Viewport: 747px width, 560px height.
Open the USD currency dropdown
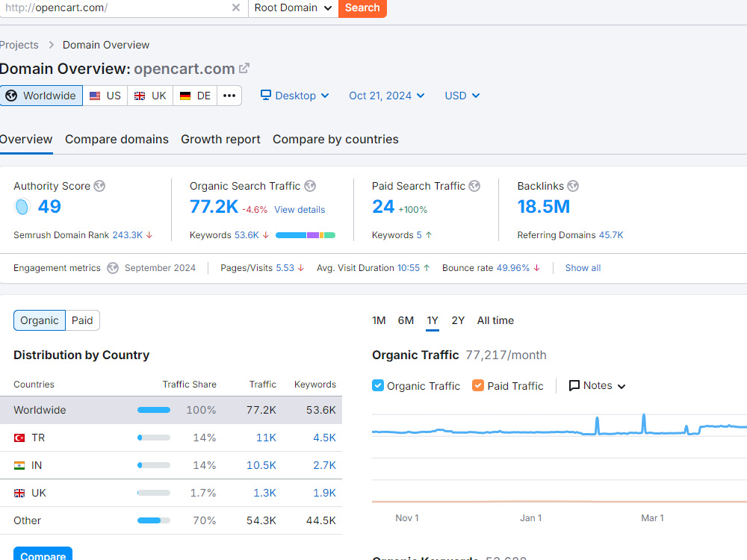[462, 96]
